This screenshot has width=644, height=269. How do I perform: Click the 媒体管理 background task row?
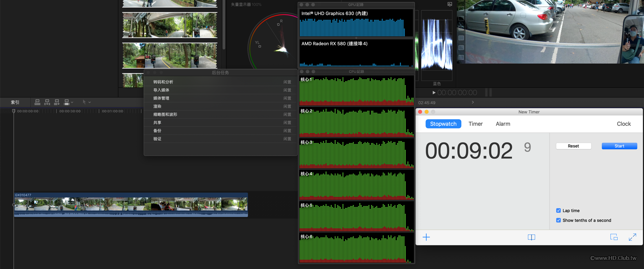[221, 98]
